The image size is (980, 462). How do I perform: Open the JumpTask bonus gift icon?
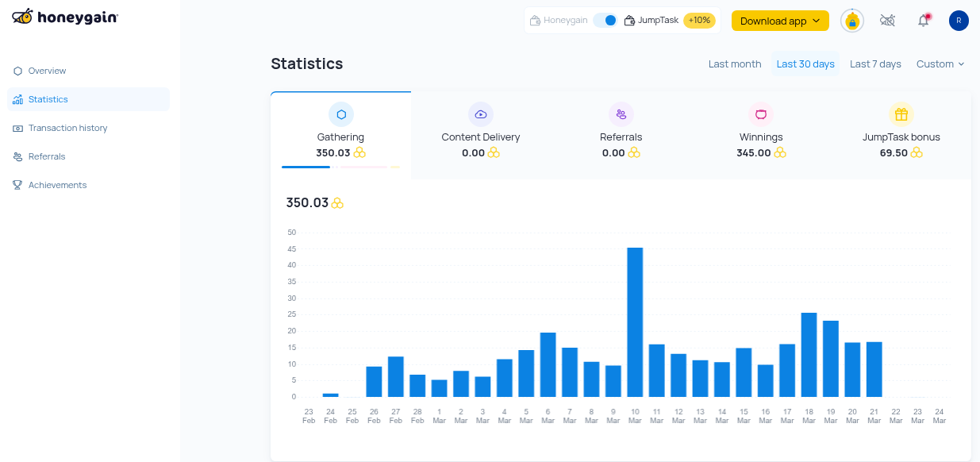click(x=901, y=114)
